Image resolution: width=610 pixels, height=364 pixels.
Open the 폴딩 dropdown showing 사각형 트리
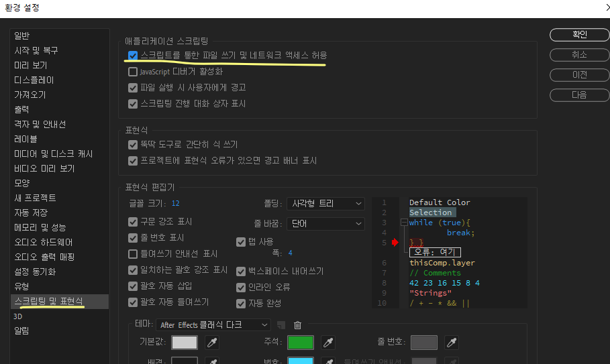[325, 204]
